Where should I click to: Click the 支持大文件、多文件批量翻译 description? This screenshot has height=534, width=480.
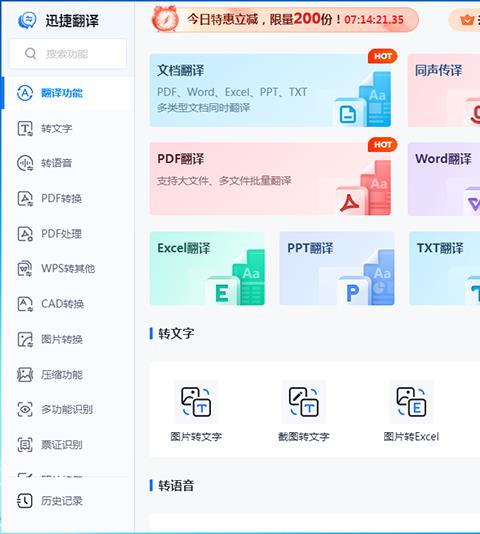coord(224,180)
